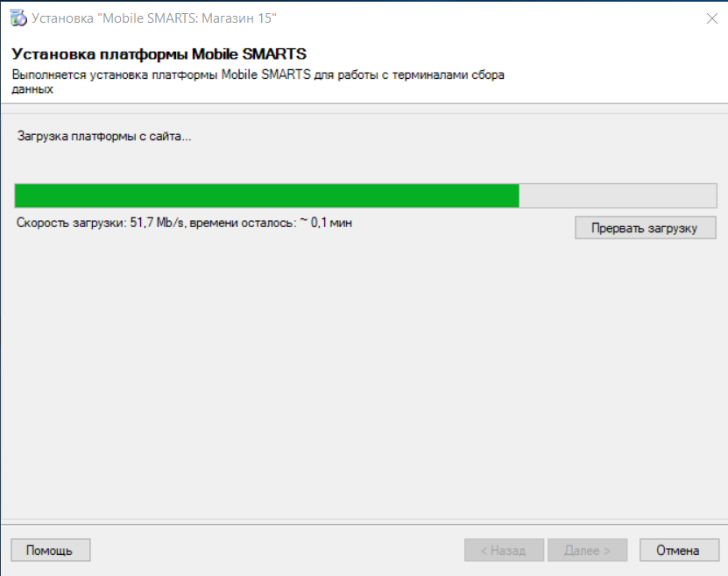Screen dimensions: 728x576
Task: Click the green filled part of progress bar
Action: point(263,196)
